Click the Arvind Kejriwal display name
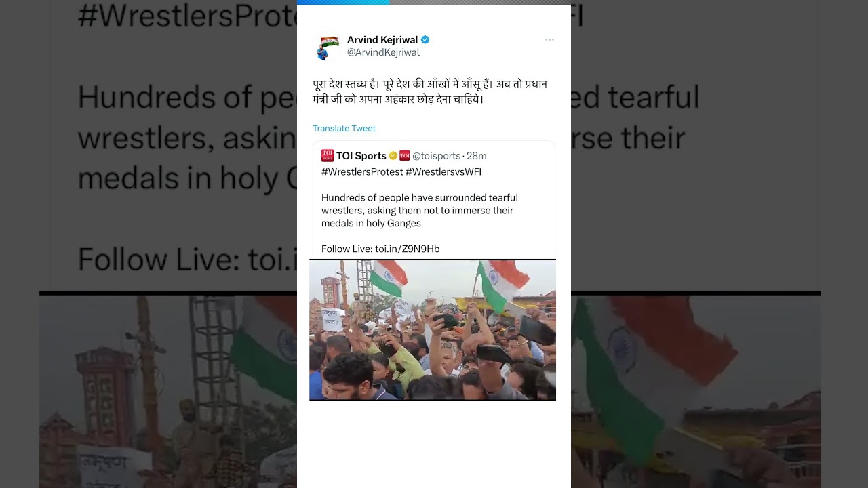The width and height of the screenshot is (868, 488). [x=382, y=40]
